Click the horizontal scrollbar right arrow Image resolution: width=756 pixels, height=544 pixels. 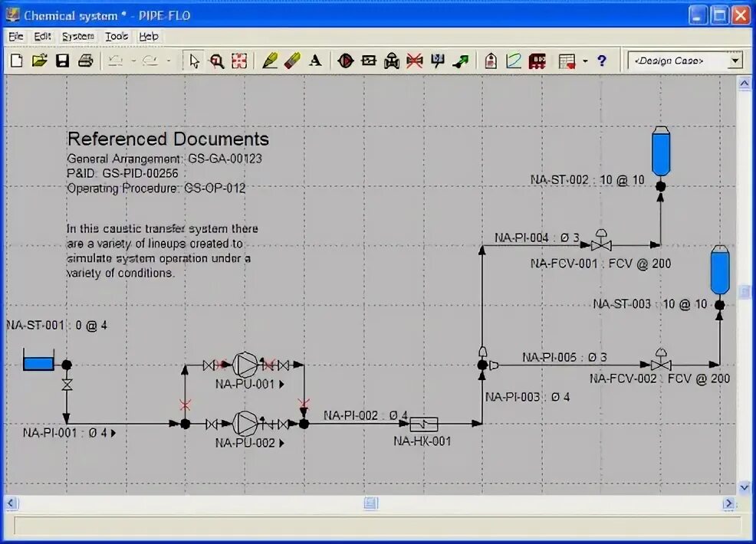click(728, 503)
